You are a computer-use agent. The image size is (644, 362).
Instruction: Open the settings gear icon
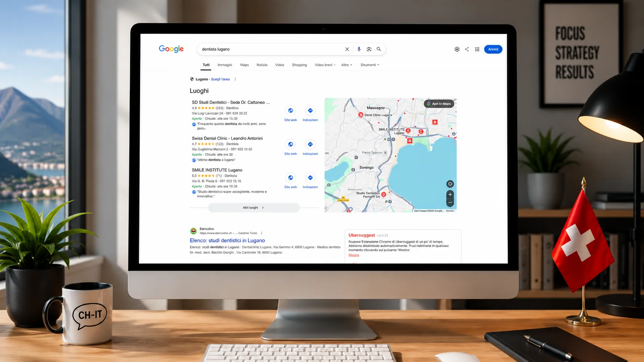point(457,49)
